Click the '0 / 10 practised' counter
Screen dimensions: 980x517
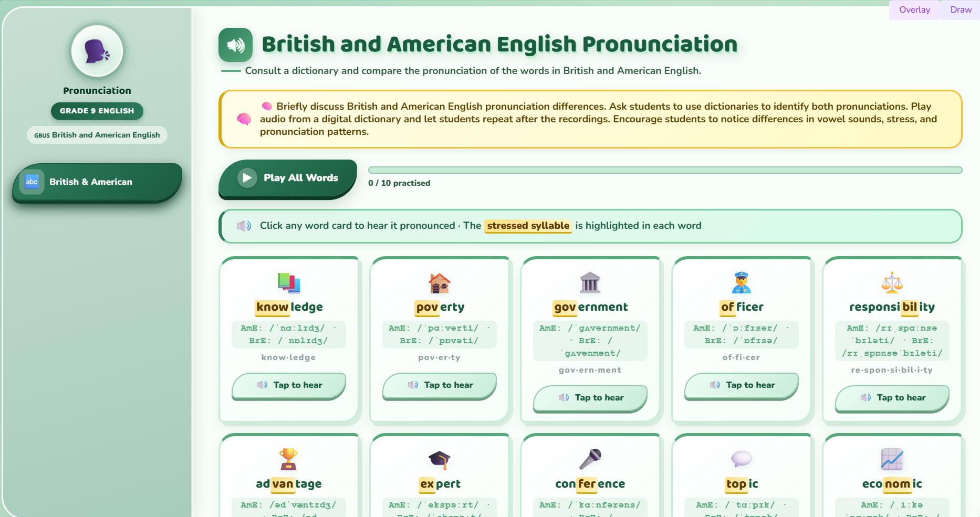pos(399,183)
